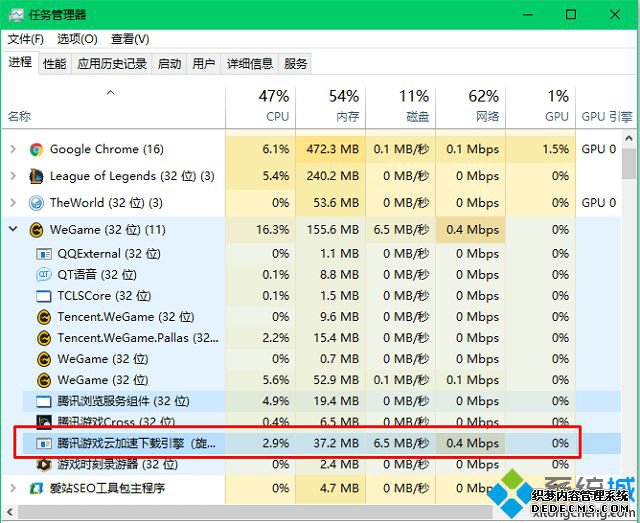Click the GPU 0 engine cell for TheWorld
This screenshot has width=640, height=523.
599,203
